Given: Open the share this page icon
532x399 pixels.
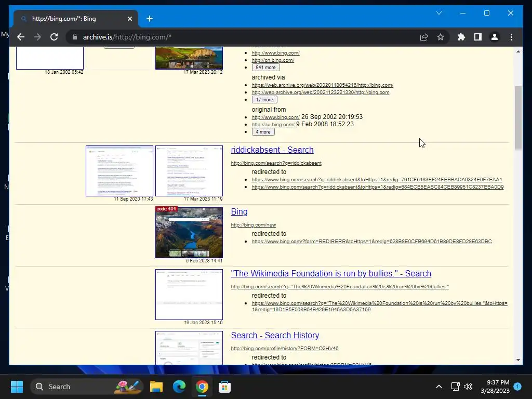Looking at the screenshot, I should 424,37.
